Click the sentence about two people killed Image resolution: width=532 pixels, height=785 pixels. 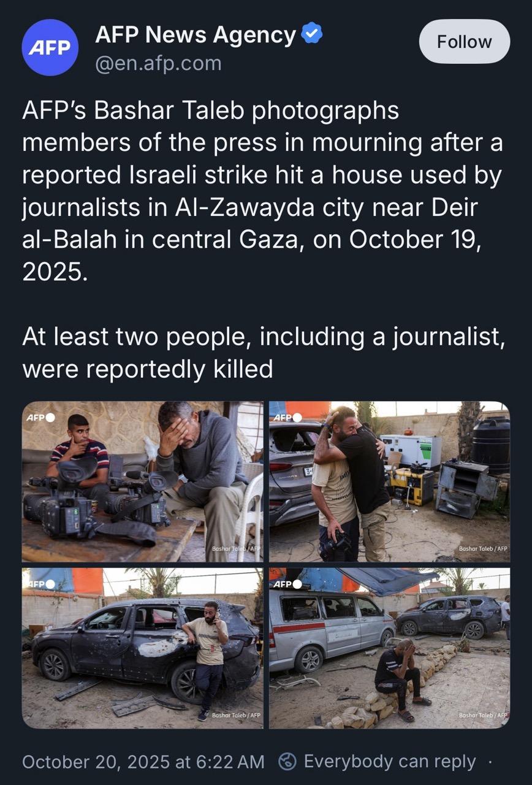point(264,353)
